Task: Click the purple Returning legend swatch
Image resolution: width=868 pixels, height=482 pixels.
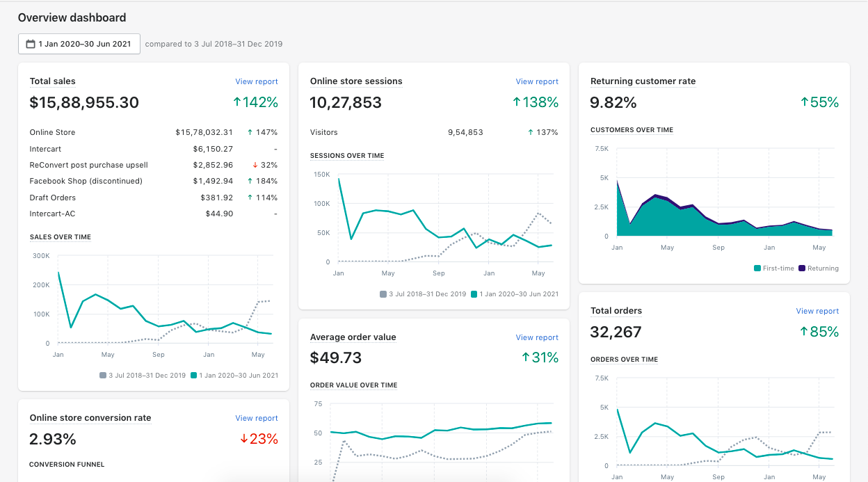Action: 802,268
